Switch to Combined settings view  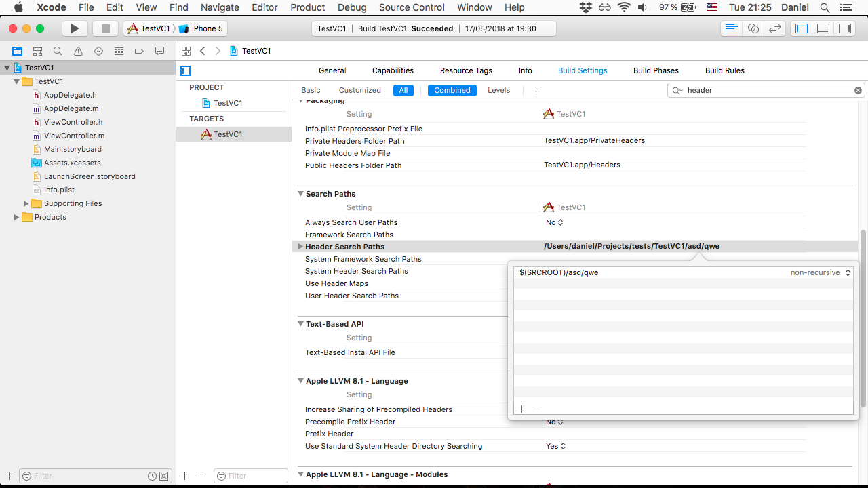452,90
